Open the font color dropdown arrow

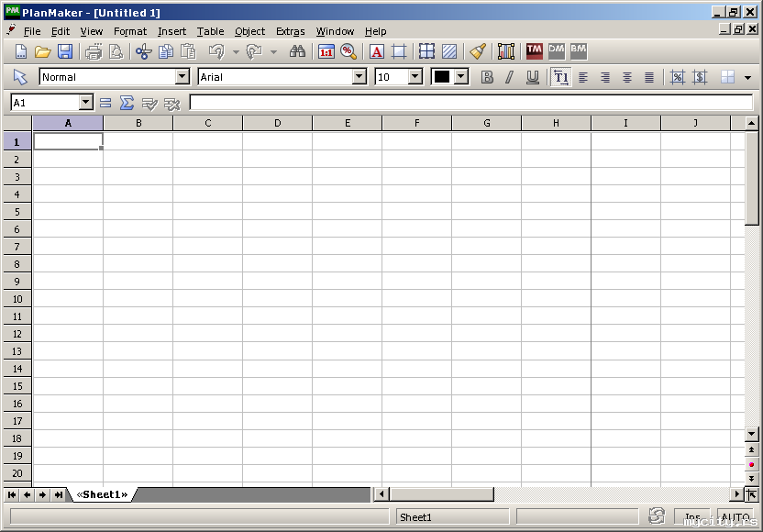[461, 76]
